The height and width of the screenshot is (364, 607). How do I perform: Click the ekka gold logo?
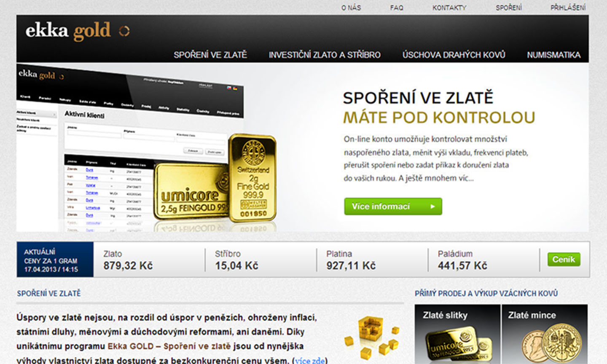pos(77,31)
